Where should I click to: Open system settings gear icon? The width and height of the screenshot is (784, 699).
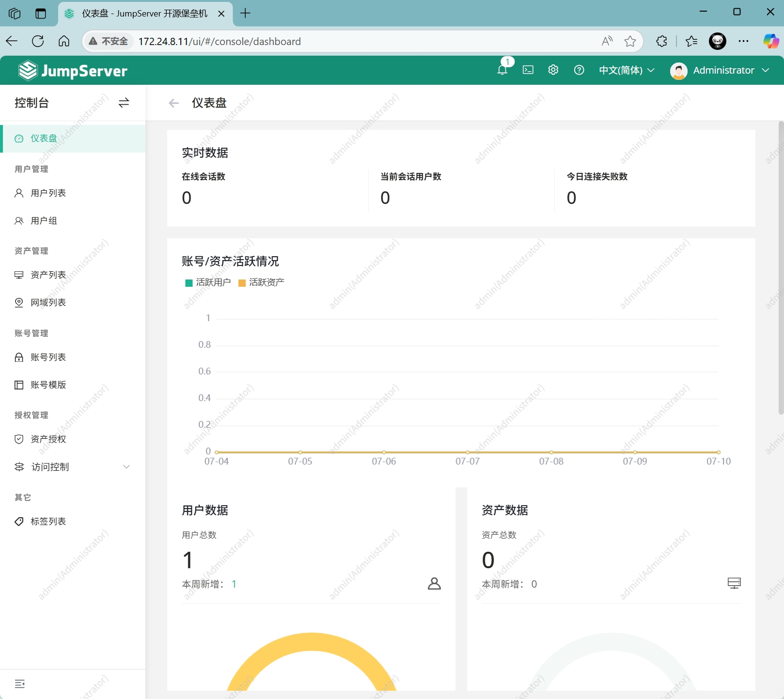click(553, 70)
